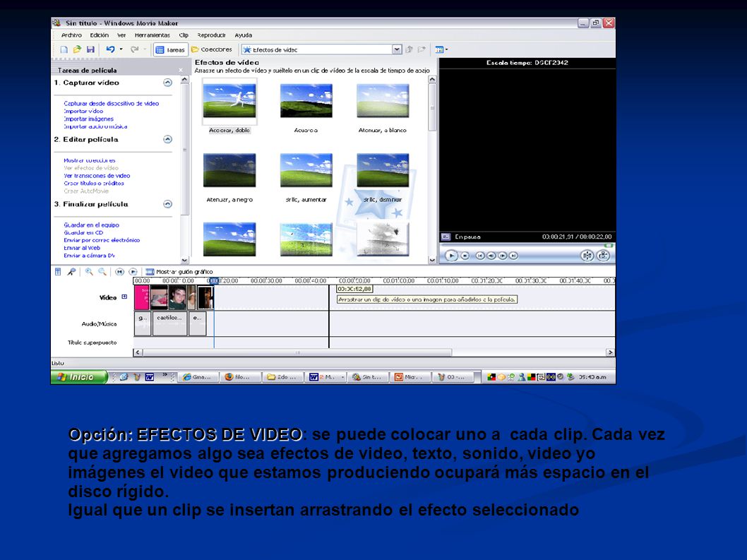Open the Reproducir menu

tap(211, 35)
